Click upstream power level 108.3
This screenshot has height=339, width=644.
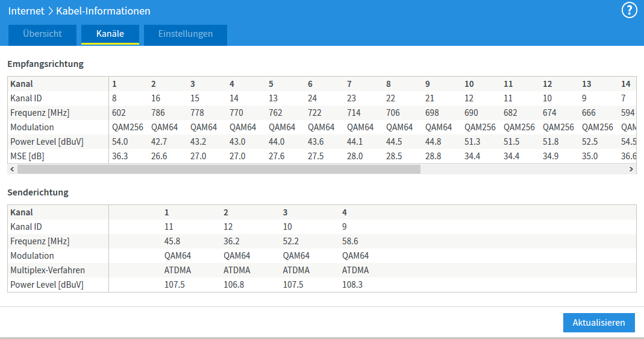pos(352,285)
